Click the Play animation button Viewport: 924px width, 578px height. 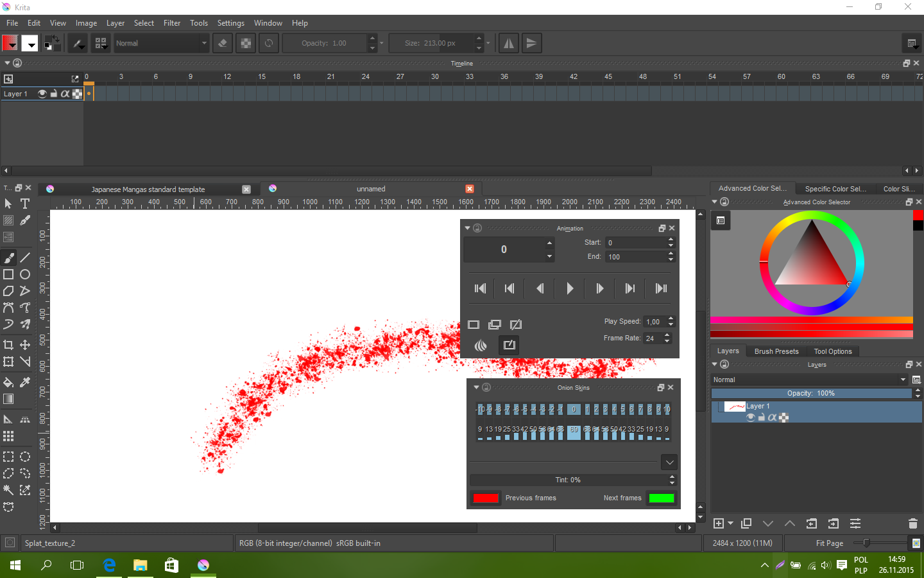[570, 288]
